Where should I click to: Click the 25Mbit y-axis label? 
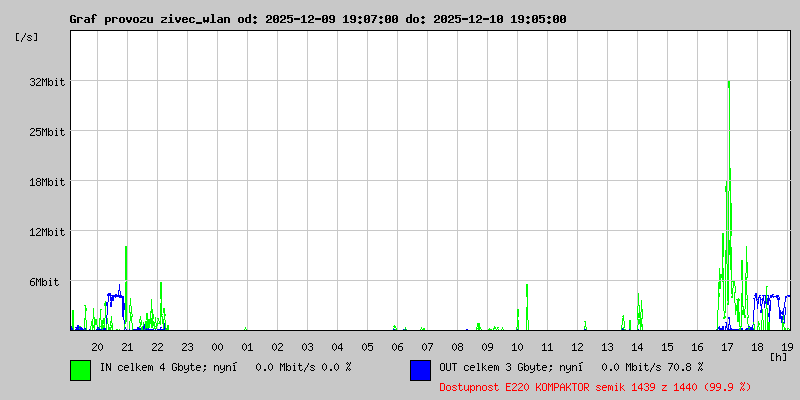tap(47, 132)
